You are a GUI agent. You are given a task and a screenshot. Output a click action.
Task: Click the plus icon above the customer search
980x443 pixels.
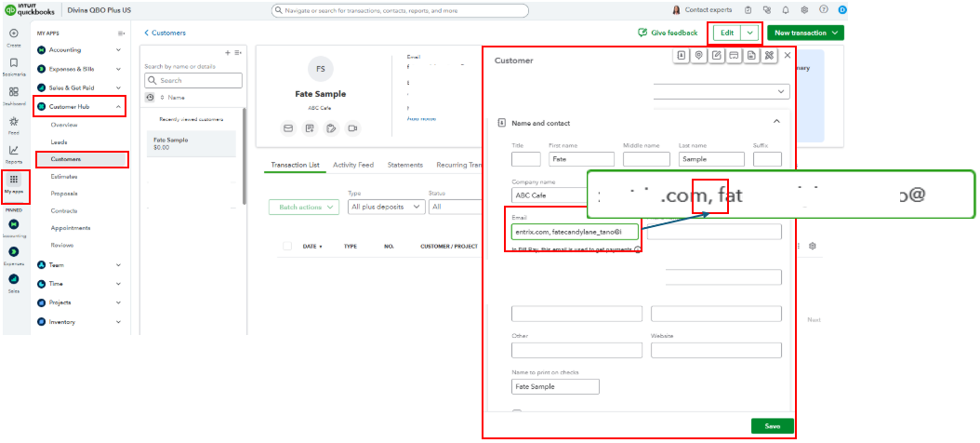[228, 53]
